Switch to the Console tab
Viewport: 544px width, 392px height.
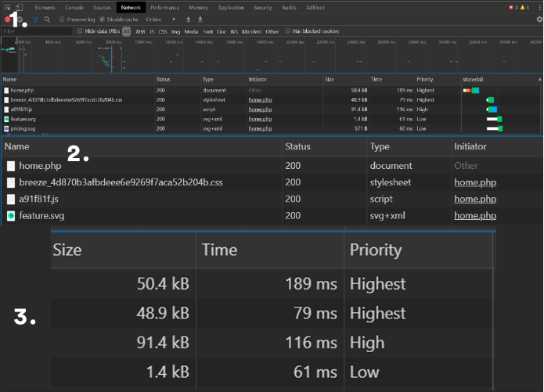tap(74, 7)
